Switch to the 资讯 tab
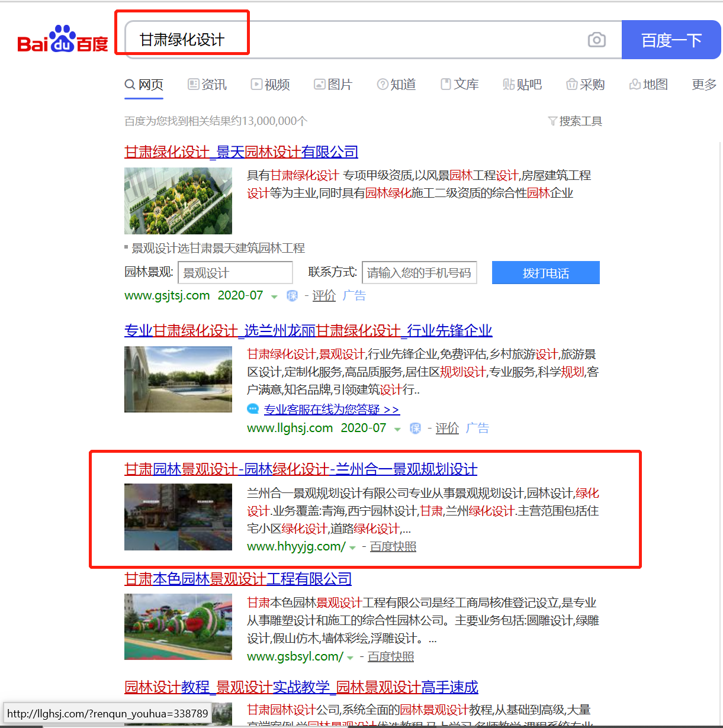723x728 pixels. point(207,85)
